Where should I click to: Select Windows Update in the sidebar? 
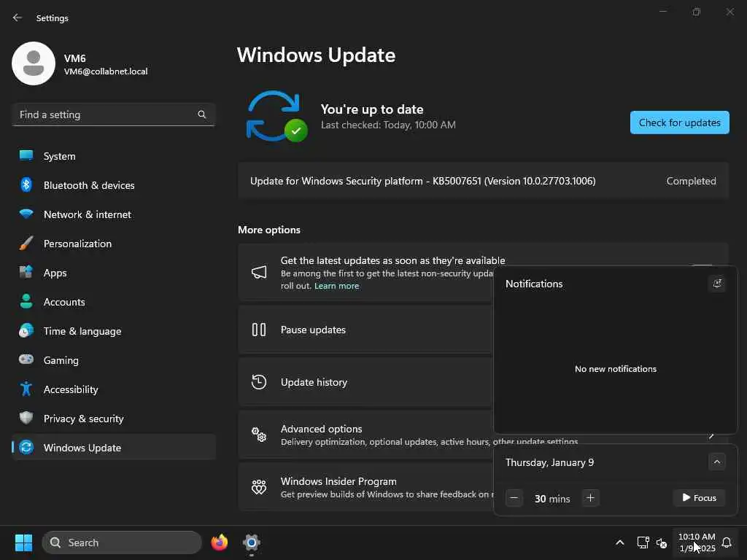[113, 447]
